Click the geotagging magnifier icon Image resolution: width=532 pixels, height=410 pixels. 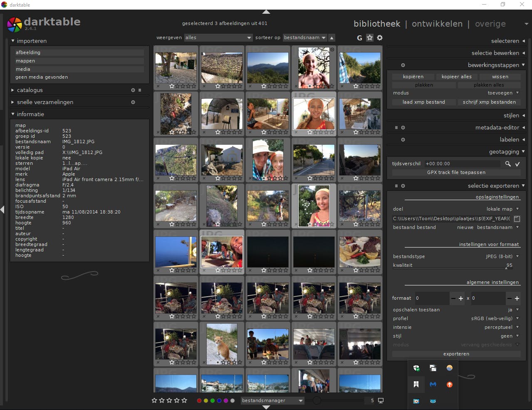(508, 164)
